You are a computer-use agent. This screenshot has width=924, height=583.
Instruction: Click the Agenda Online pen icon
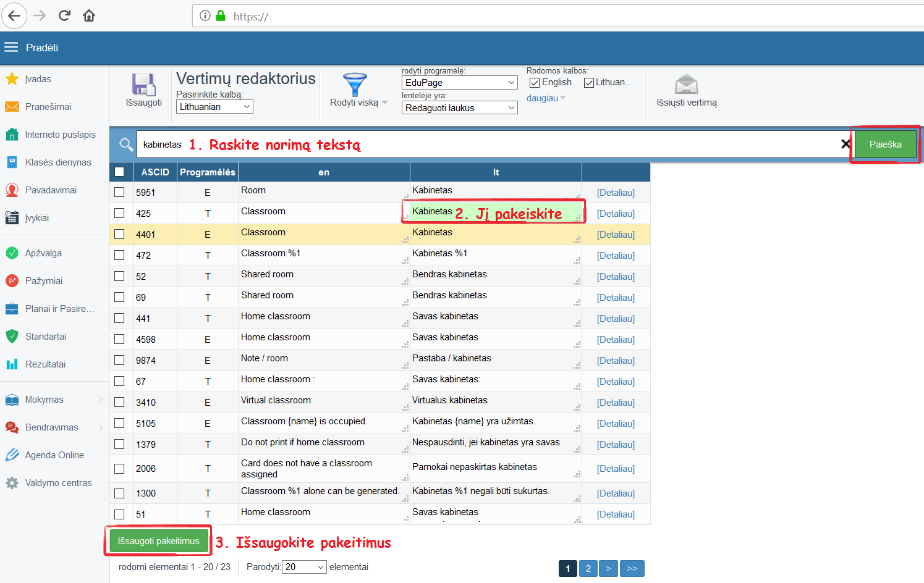pos(12,455)
